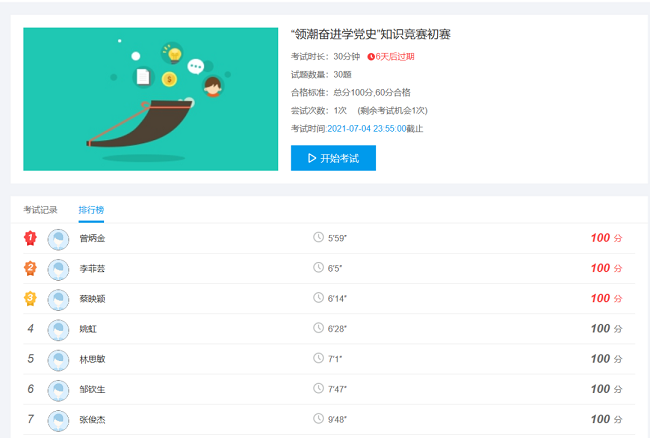Select the exam deadline 2021-07-04 23:55:00 text
This screenshot has width=650, height=438.
click(x=366, y=129)
